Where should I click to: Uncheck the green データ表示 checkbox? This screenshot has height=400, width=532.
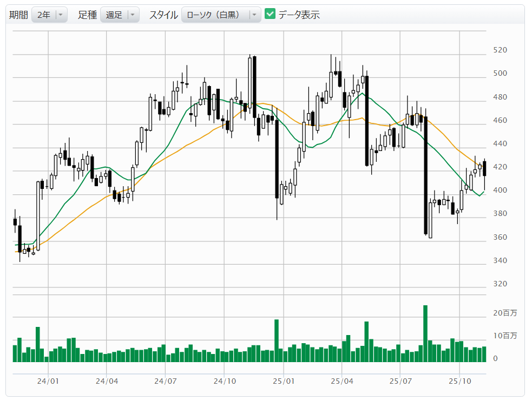click(x=270, y=15)
